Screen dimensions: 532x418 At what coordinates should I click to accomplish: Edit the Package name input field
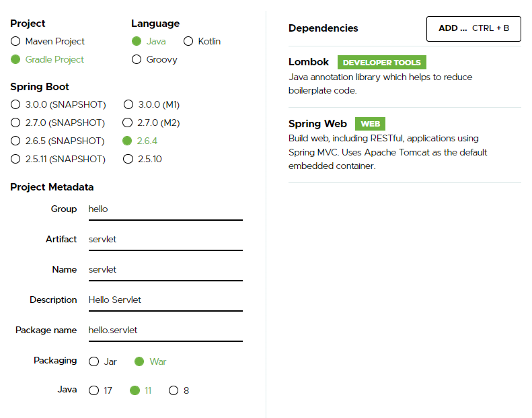165,330
